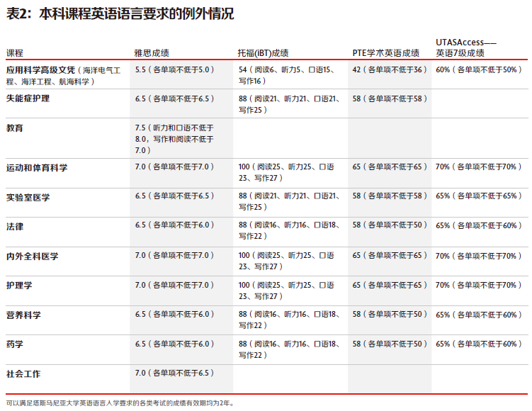Click the 护理学 row IELTS 7.0 cell
The image size is (532, 411).
click(x=174, y=285)
